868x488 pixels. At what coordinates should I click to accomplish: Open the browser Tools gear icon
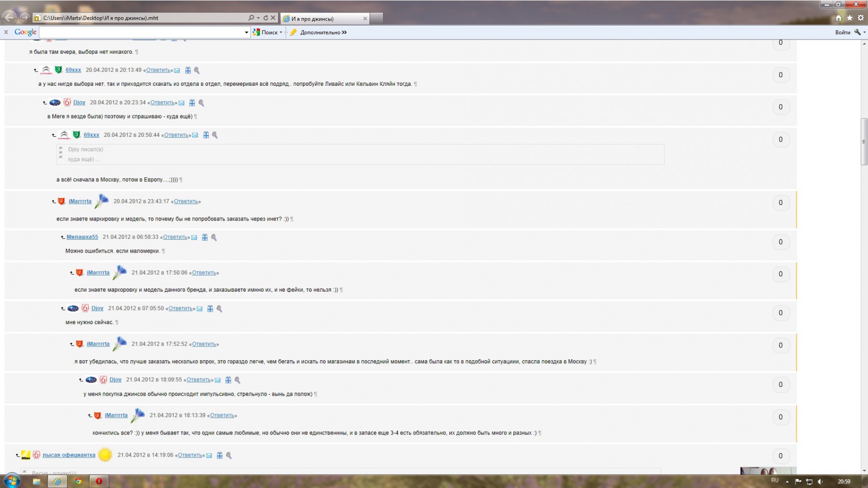860,18
